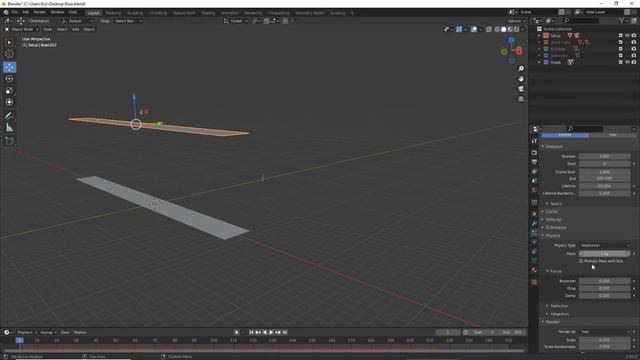Toggle Multiply Mass with Size checkbox
The width and height of the screenshot is (640, 360).
581,261
